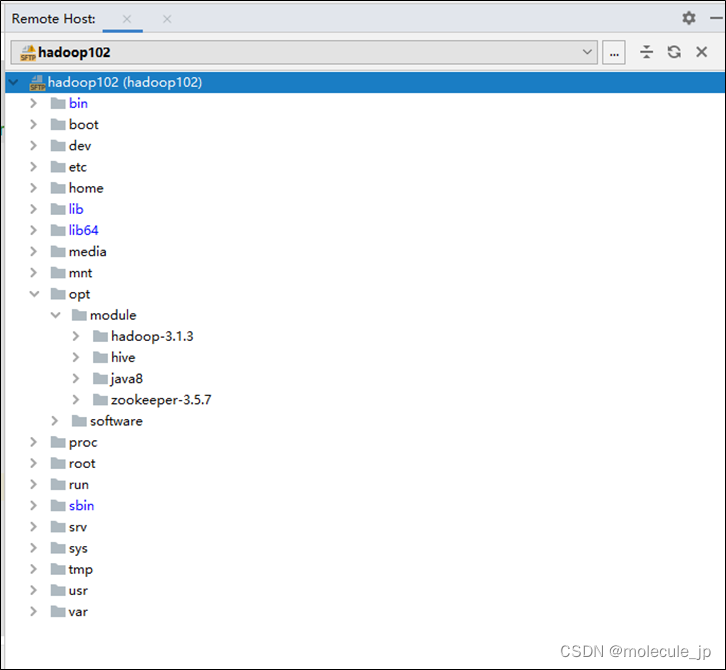The height and width of the screenshot is (670, 726).
Task: Click the root folder icon
Action: (x=58, y=463)
